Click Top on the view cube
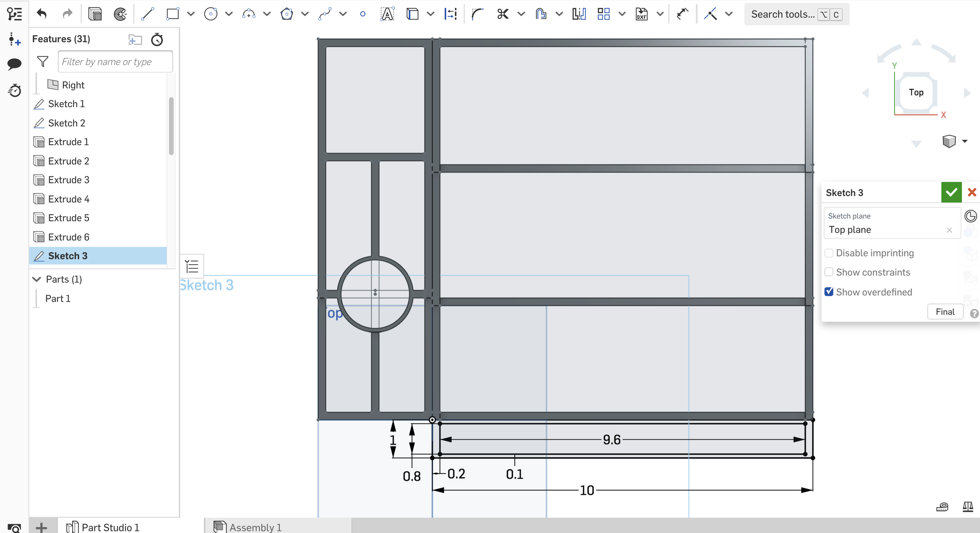Screen dimensions: 980x533 pyautogui.click(x=916, y=92)
